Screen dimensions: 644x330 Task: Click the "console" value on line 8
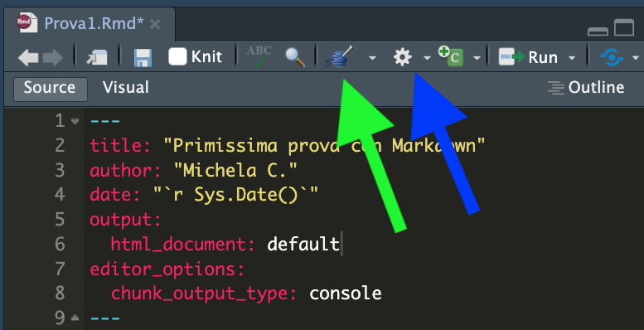(x=346, y=294)
